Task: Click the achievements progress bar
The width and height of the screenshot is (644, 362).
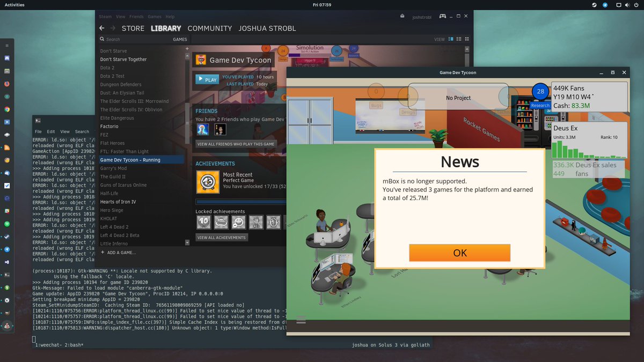Action: [240, 202]
